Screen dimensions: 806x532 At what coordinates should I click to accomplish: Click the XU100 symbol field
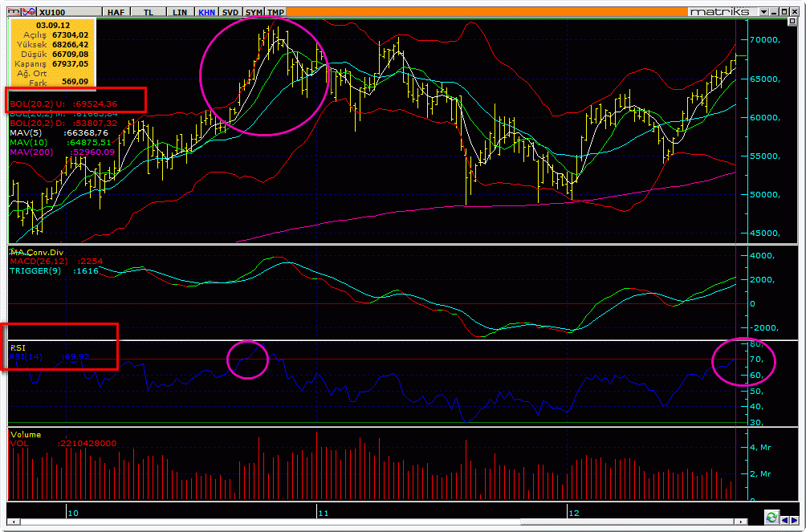69,12
